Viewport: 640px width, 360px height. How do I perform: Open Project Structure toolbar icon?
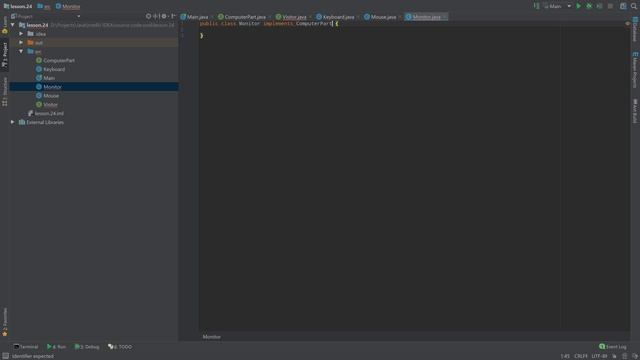click(x=623, y=6)
